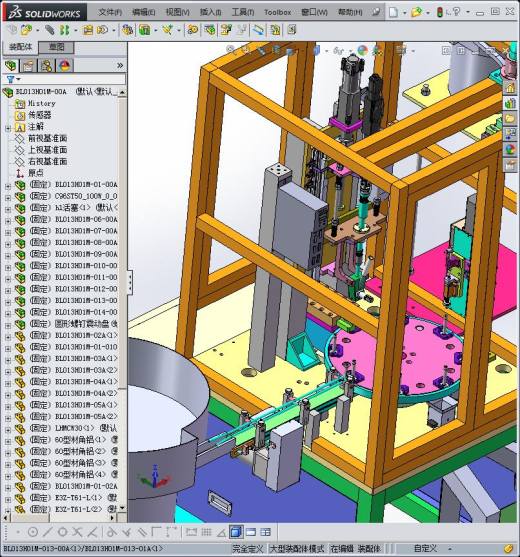Click the Assembly features toolbar icon
The width and height of the screenshot is (520, 557).
coord(145,30)
